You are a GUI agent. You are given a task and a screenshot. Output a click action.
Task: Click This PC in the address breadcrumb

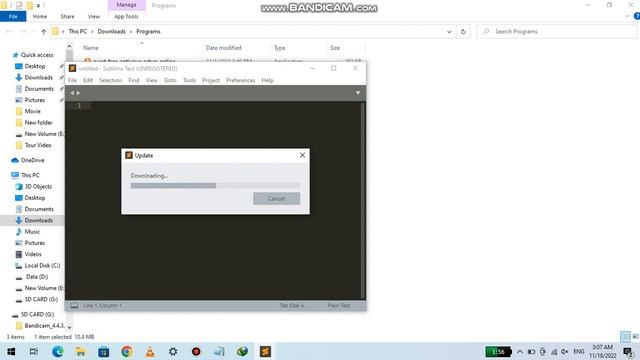(x=78, y=31)
